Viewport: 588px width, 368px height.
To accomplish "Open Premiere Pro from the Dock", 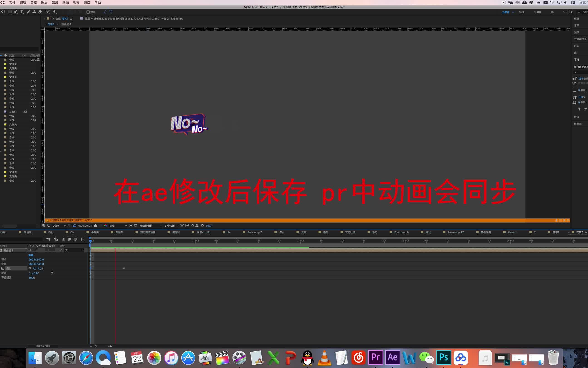I will click(375, 357).
